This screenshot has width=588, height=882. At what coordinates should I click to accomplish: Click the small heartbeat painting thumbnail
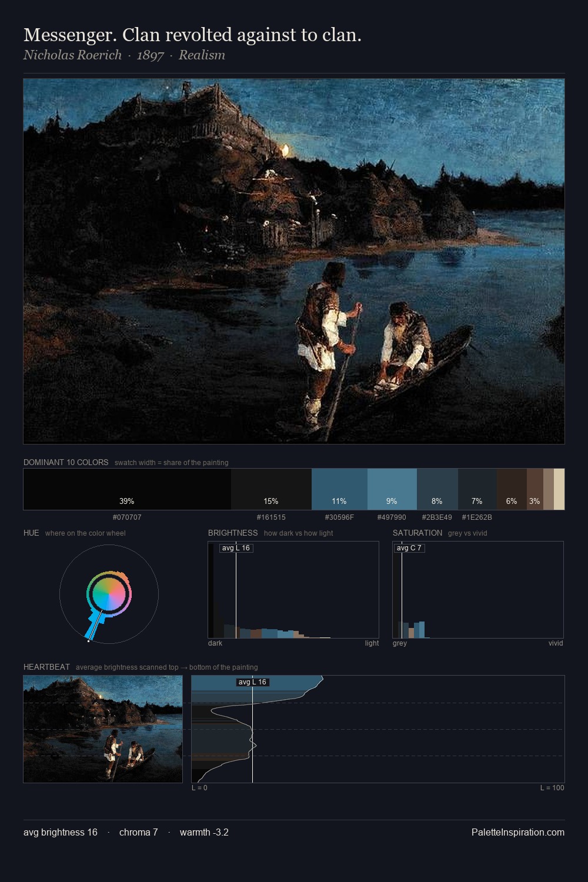coord(103,729)
